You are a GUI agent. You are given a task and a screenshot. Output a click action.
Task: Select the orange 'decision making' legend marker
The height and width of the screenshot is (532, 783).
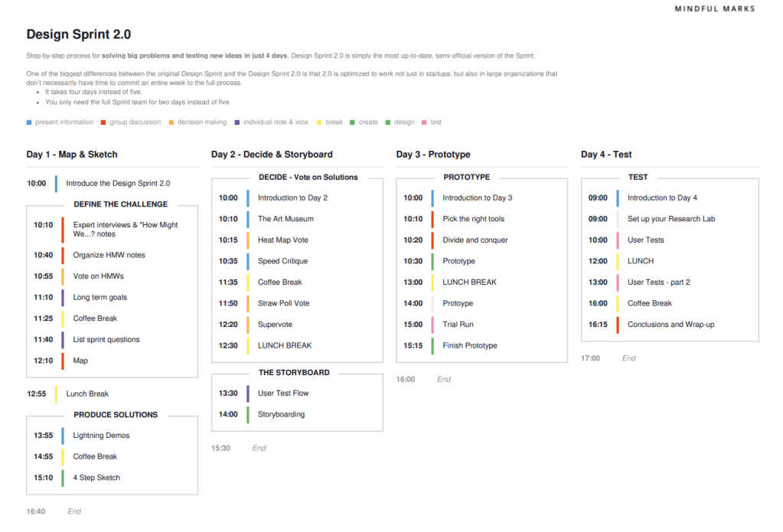171,122
